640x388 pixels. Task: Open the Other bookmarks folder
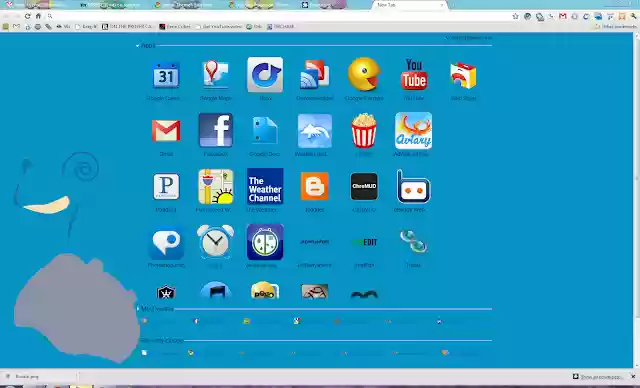pos(616,27)
